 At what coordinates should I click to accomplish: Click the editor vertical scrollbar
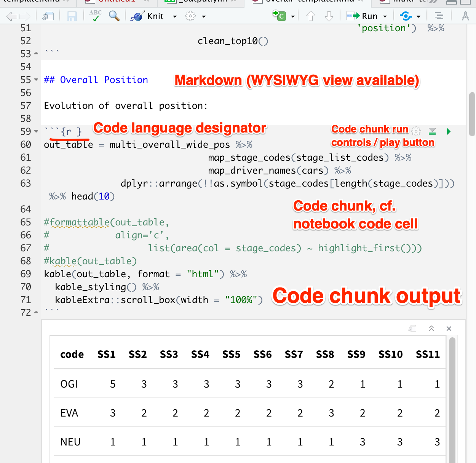[472, 114]
